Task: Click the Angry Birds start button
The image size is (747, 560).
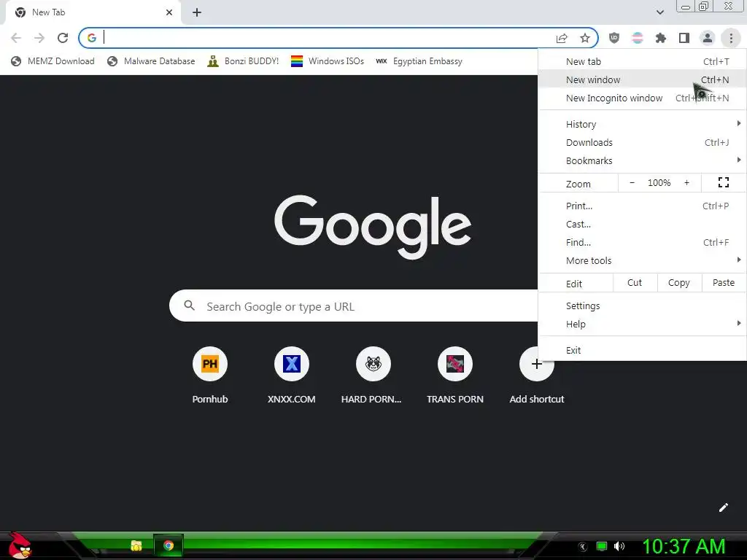Action: (x=19, y=545)
